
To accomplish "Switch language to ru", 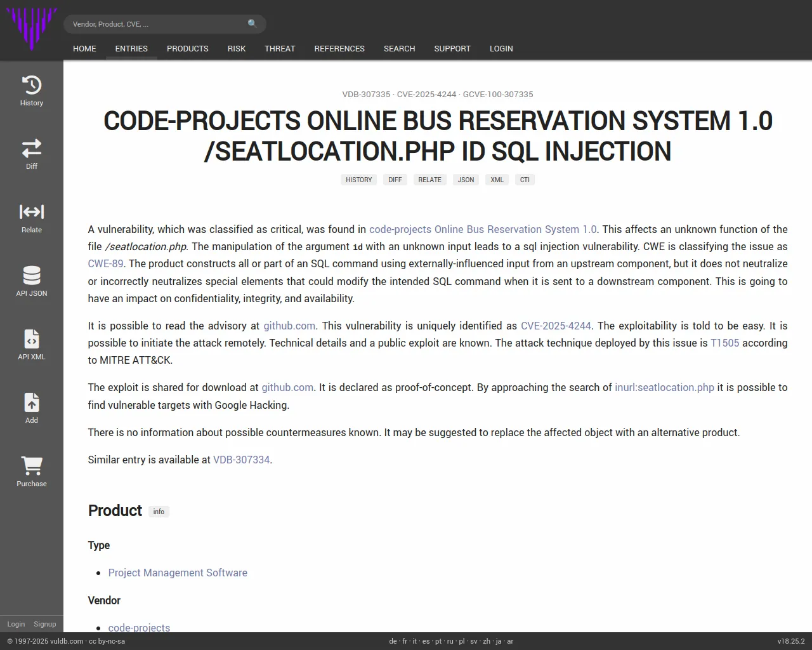I will (x=450, y=641).
